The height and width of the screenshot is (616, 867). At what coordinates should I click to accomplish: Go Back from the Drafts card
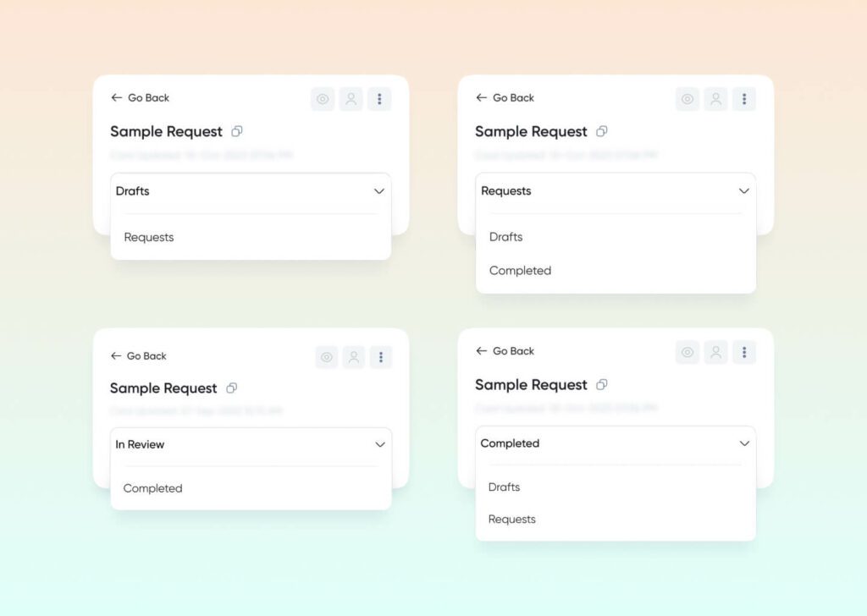click(x=141, y=98)
